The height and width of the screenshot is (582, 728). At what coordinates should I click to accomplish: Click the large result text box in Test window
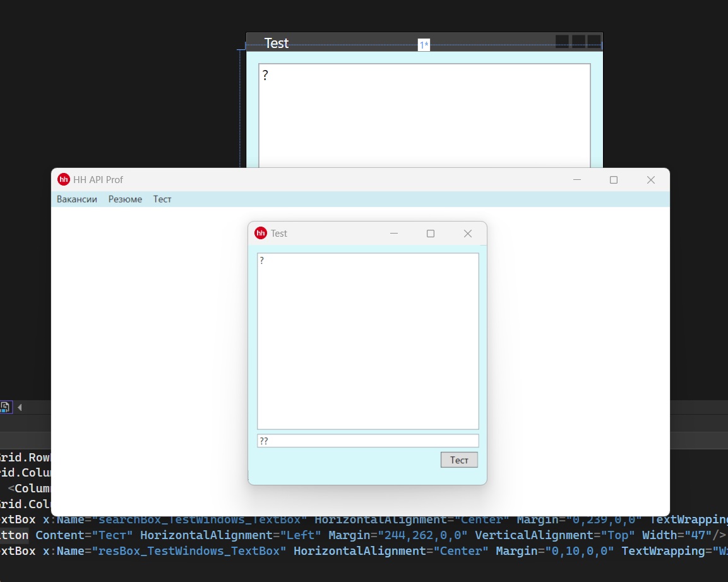click(367, 341)
